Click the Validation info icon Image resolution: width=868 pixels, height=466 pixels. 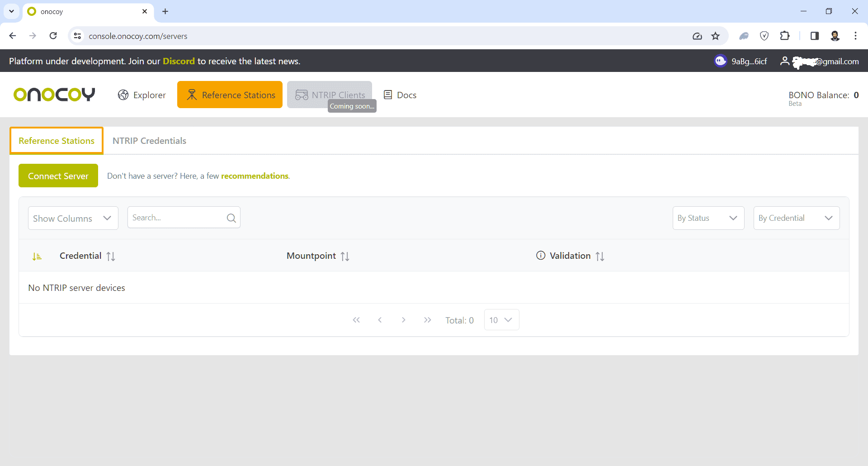pyautogui.click(x=541, y=255)
